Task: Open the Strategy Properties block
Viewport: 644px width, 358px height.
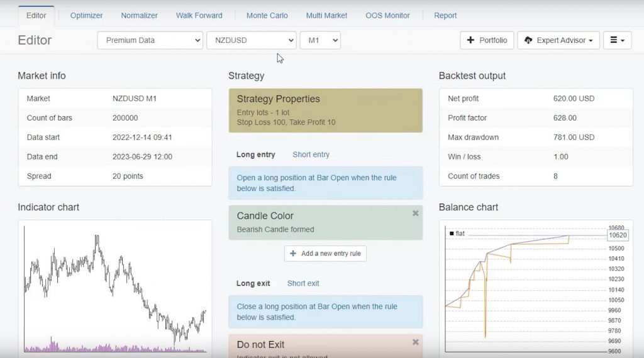Action: tap(325, 110)
